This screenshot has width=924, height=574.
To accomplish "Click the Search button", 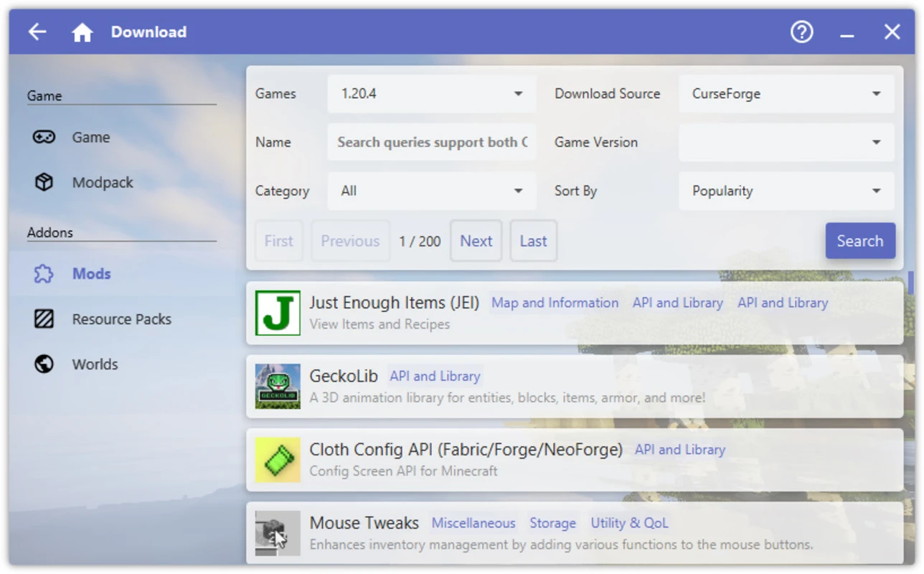I will point(860,241).
